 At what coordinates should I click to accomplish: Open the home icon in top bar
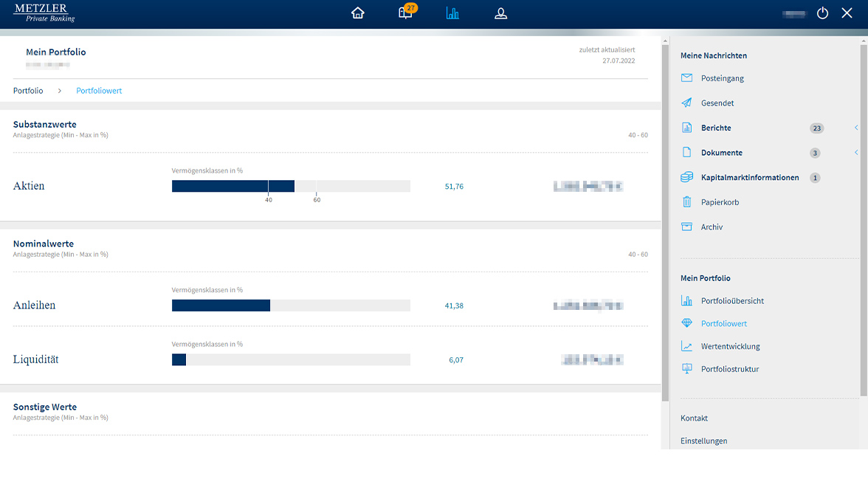[x=358, y=13]
